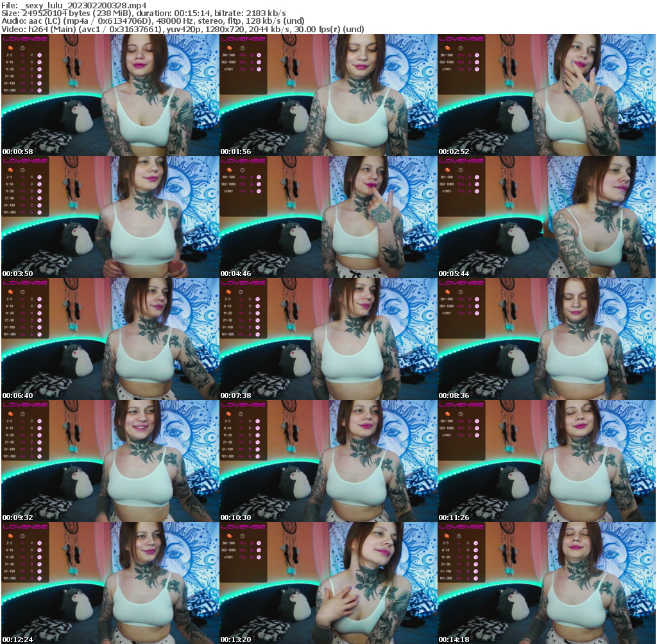Expand the Lovense tip menu panel

(x=25, y=39)
